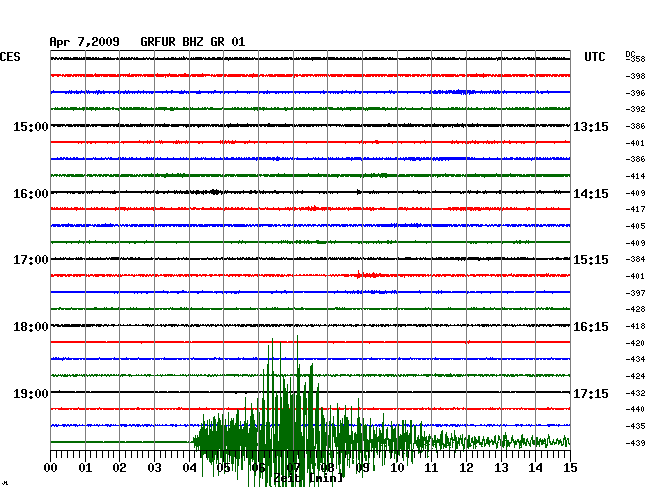The height and width of the screenshot is (494, 650).
Task: Click the minute-axis tick label "12"
Action: click(466, 468)
